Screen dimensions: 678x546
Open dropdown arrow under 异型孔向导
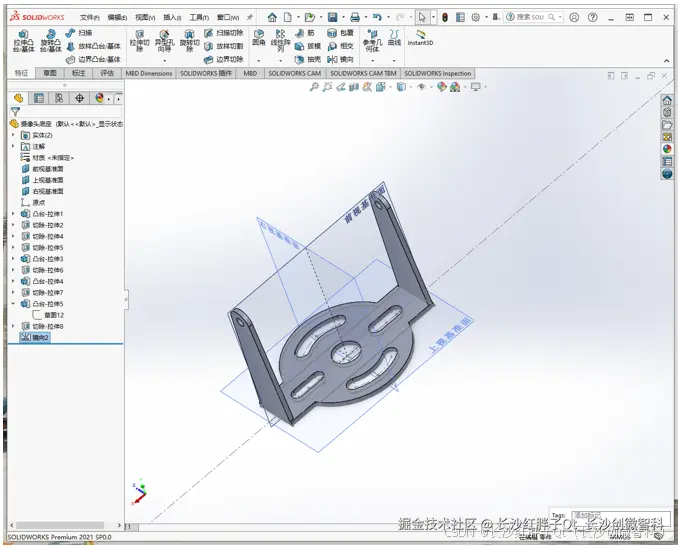[164, 61]
